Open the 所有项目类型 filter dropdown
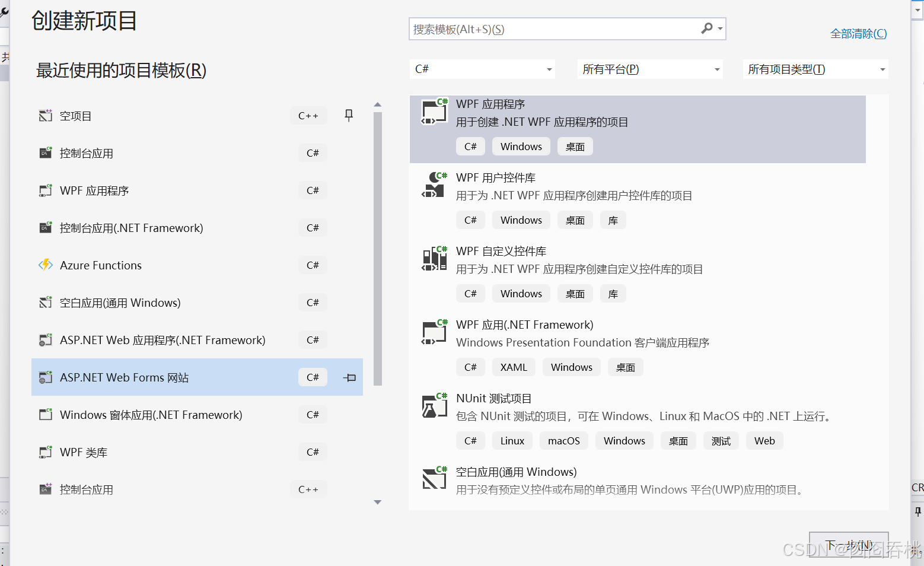 (815, 69)
